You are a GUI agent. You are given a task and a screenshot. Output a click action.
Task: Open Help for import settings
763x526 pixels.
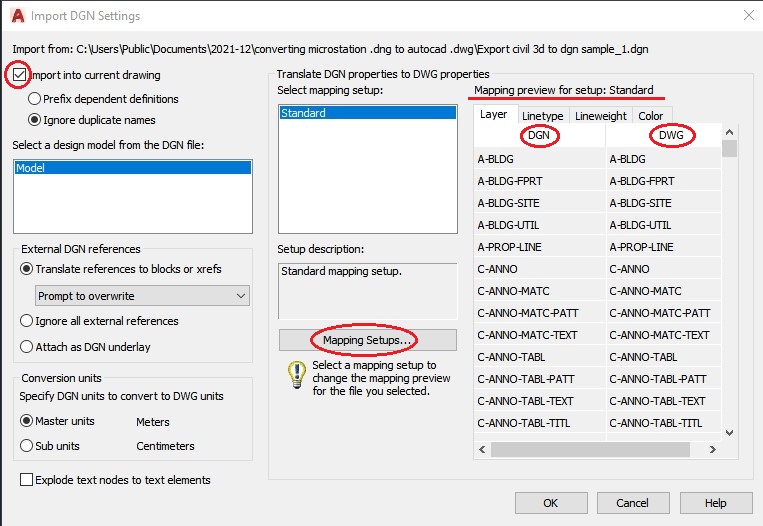pyautogui.click(x=716, y=503)
